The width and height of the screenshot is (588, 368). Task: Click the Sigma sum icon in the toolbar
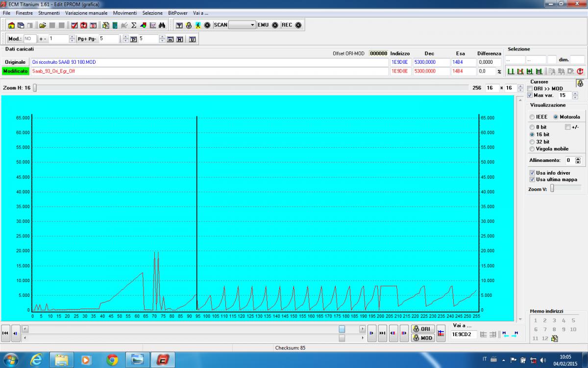pos(134,25)
